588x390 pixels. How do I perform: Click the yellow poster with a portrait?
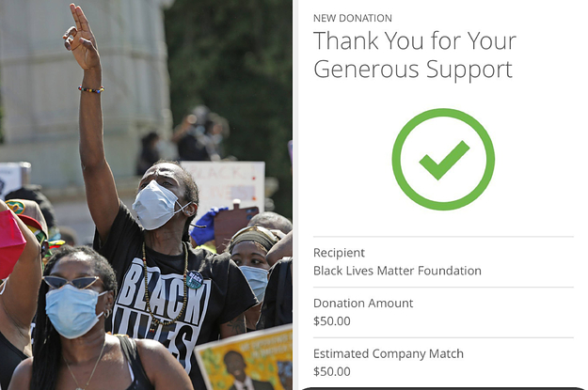pos(244,359)
